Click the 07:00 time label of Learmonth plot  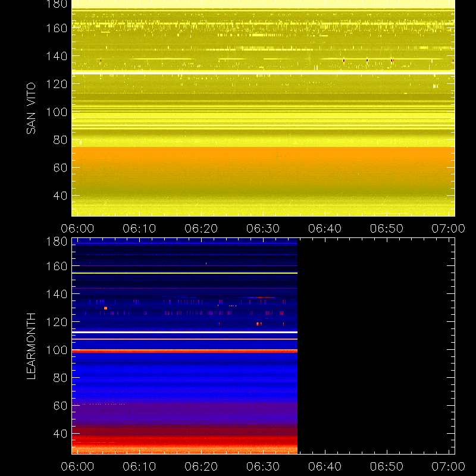[x=449, y=466]
